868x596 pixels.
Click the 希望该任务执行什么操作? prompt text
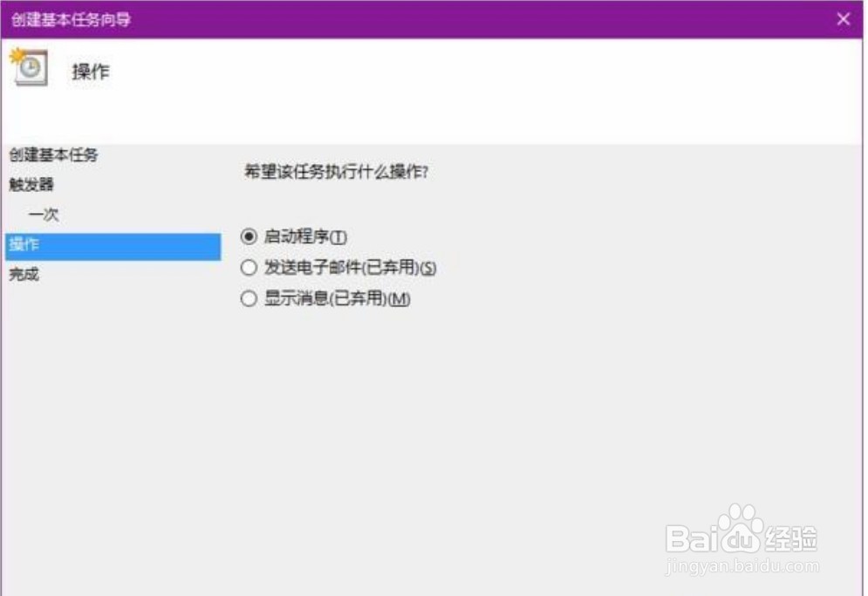[x=337, y=172]
